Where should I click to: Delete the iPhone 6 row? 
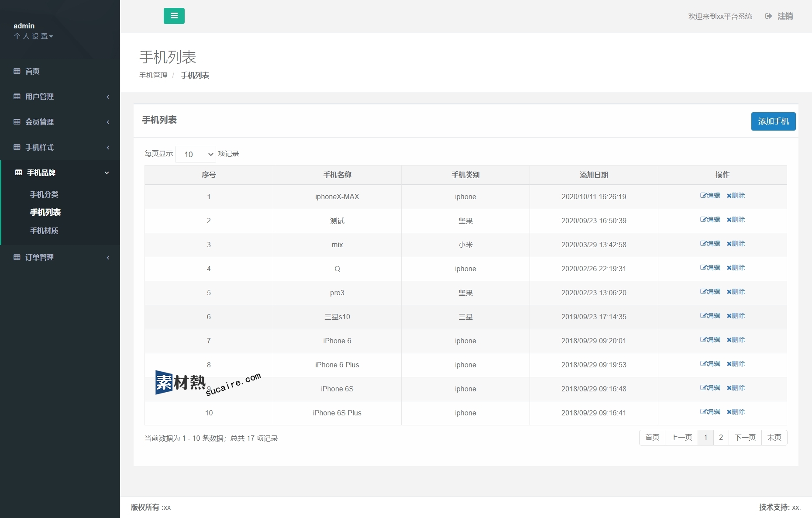736,340
